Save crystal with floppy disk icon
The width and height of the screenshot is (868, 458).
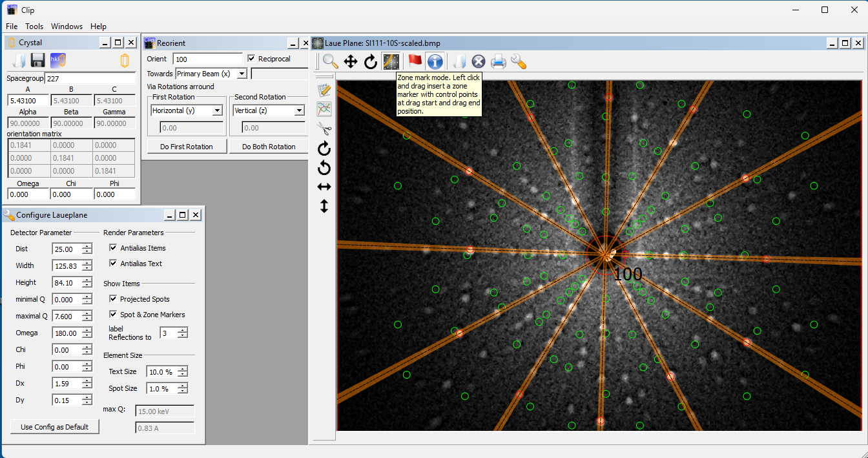click(37, 61)
